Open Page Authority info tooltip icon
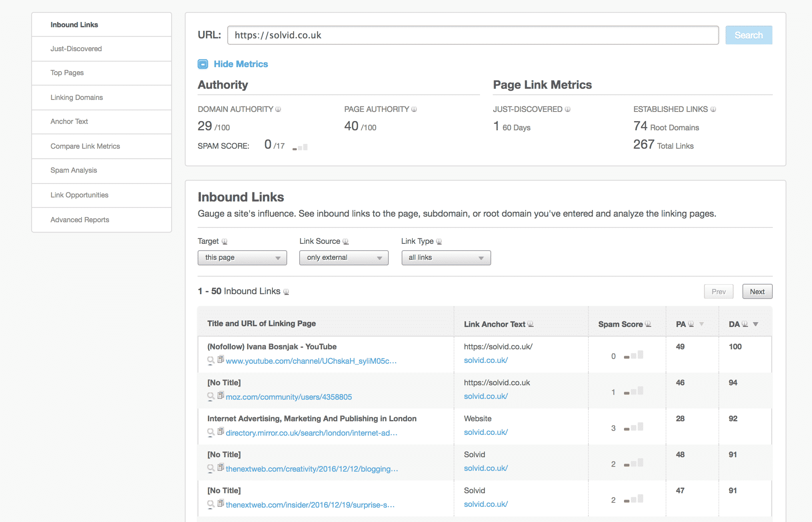Screen dimensions: 812x522 [x=414, y=109]
